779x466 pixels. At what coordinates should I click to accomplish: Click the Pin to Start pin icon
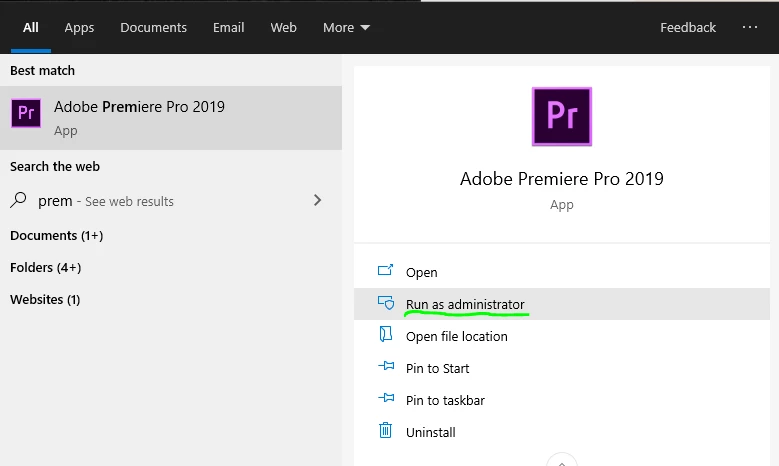click(x=385, y=368)
